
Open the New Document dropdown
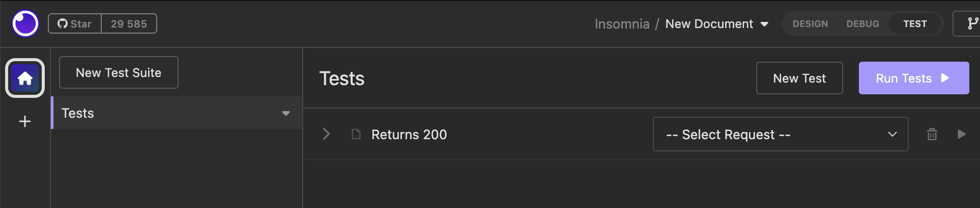coord(716,24)
